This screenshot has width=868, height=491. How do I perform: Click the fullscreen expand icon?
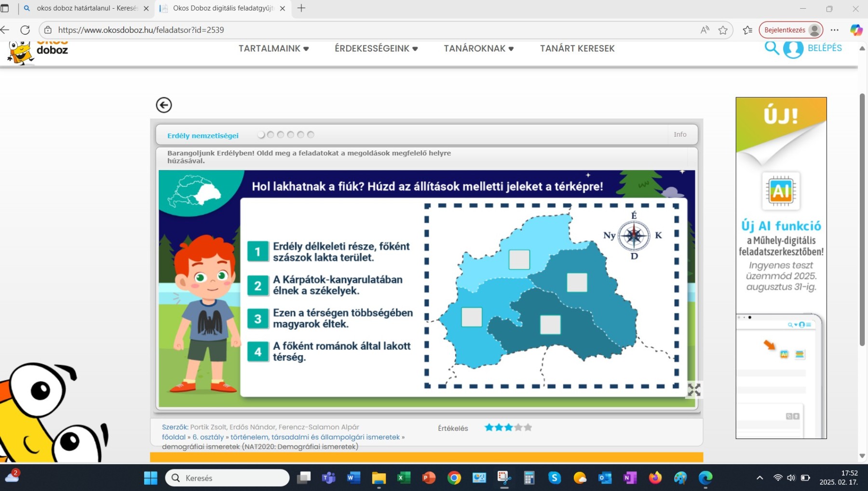coord(694,390)
